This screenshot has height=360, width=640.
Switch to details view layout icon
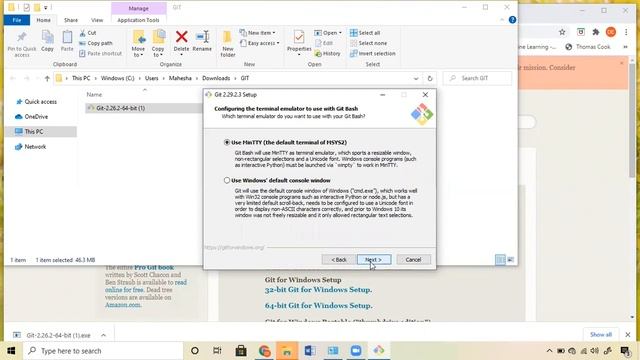pos(500,260)
